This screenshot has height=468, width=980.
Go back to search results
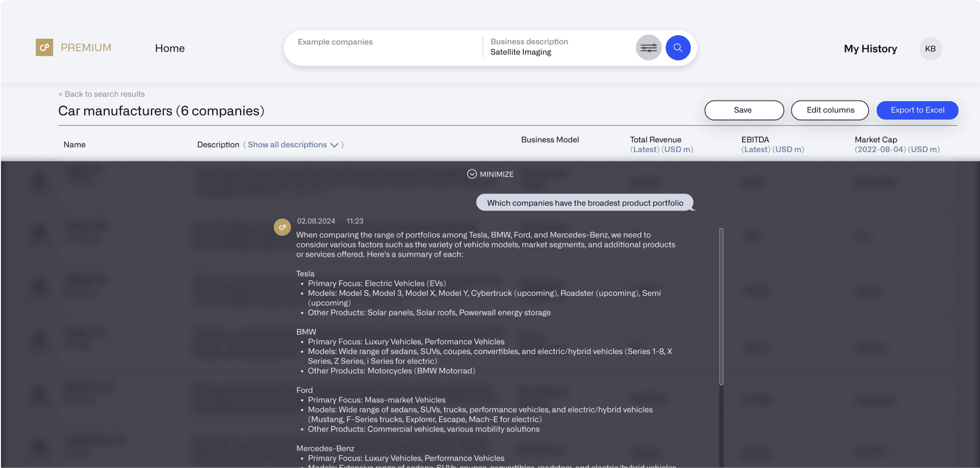(102, 94)
